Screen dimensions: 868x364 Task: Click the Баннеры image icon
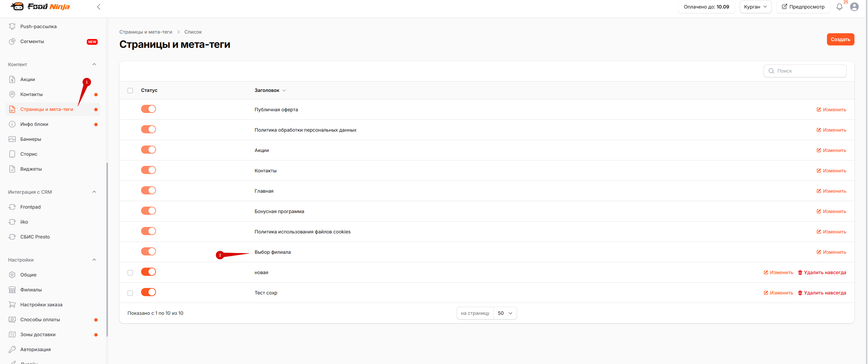12,139
